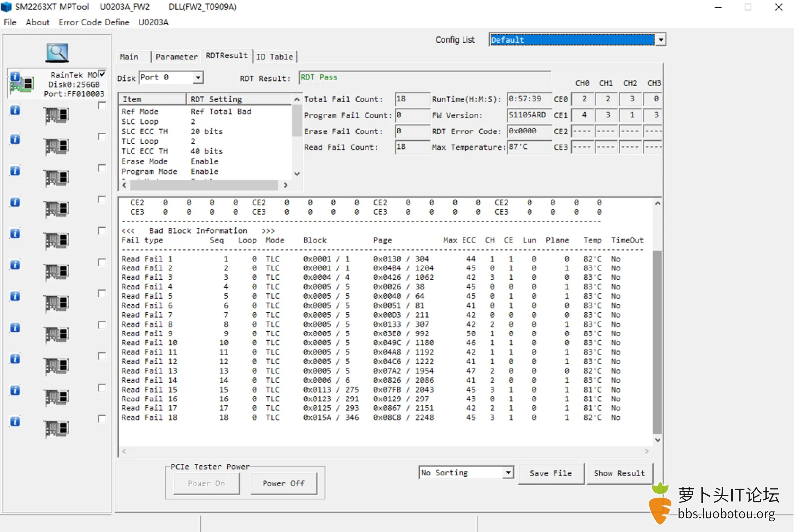Select the ninth slot's empty card icon
Viewport: 794px width, 532px height.
point(57,335)
